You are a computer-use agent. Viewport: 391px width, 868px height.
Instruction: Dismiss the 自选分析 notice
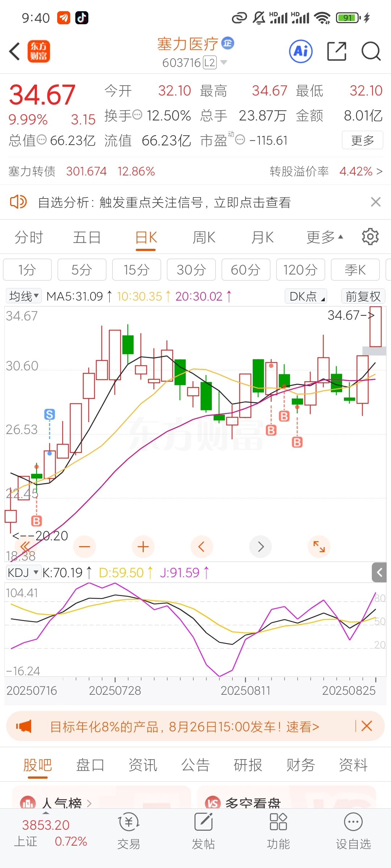[x=376, y=202]
